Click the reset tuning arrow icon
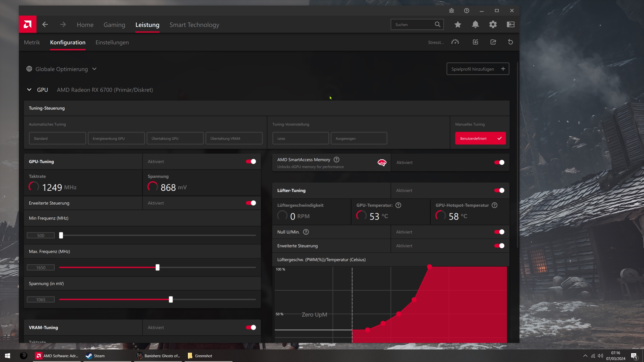This screenshot has width=644, height=362. 510,42
